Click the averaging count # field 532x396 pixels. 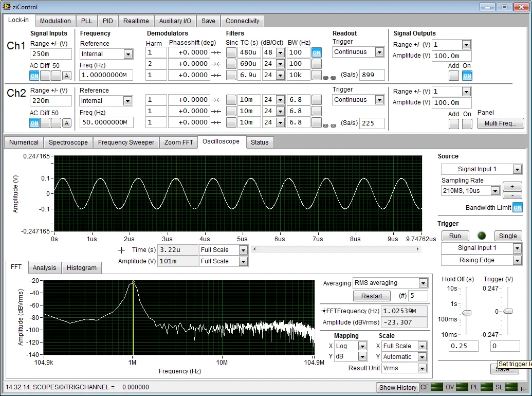click(418, 296)
